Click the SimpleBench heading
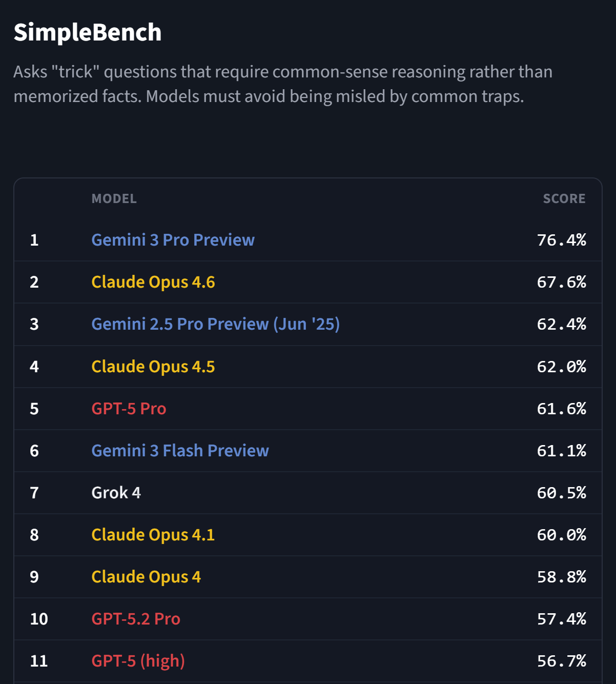 (x=88, y=32)
